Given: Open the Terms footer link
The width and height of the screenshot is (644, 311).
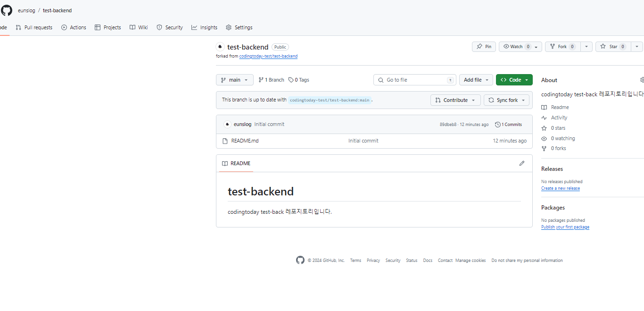Looking at the screenshot, I should tap(355, 261).
